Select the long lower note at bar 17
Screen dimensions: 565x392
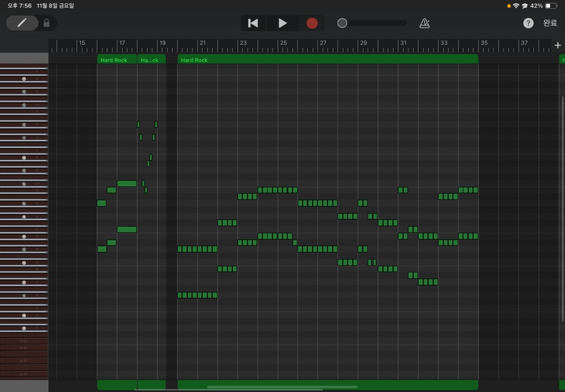(x=127, y=230)
